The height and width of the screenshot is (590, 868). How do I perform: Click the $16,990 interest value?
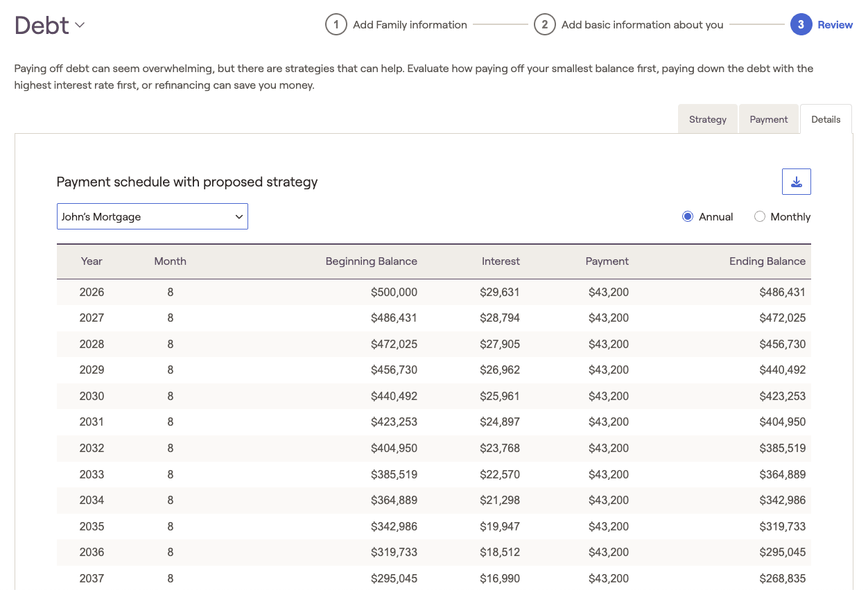pyautogui.click(x=500, y=579)
